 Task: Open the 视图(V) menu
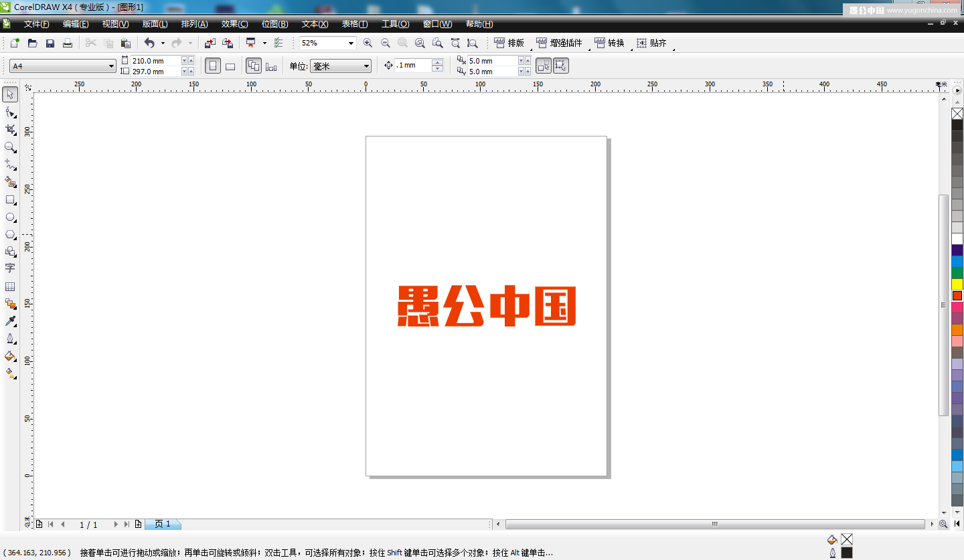(x=115, y=24)
